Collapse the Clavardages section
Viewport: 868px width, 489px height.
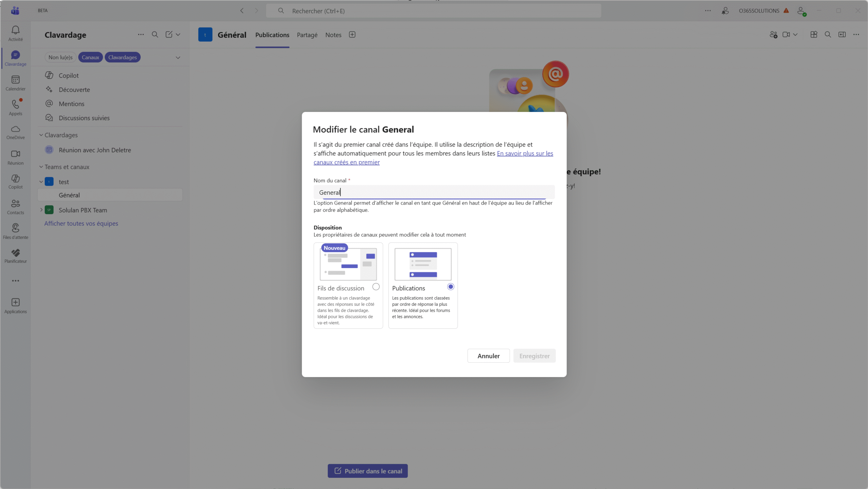(x=41, y=135)
